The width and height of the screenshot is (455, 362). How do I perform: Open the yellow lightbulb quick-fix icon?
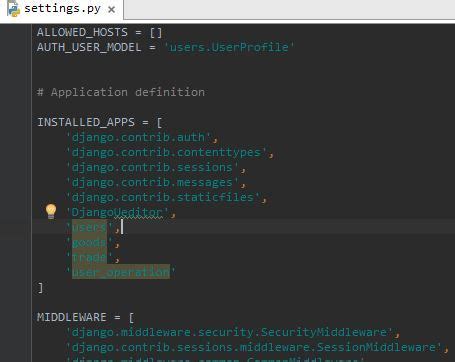click(x=51, y=211)
